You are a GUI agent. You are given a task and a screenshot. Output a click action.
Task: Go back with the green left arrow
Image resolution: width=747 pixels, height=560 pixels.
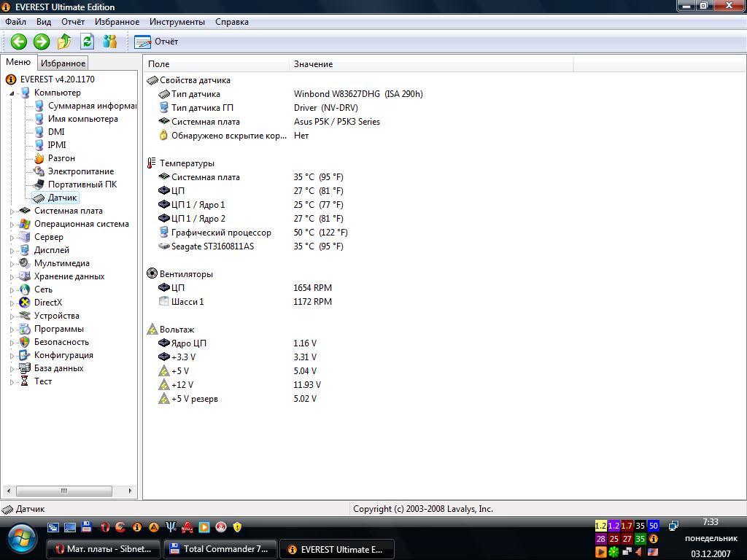pyautogui.click(x=19, y=42)
